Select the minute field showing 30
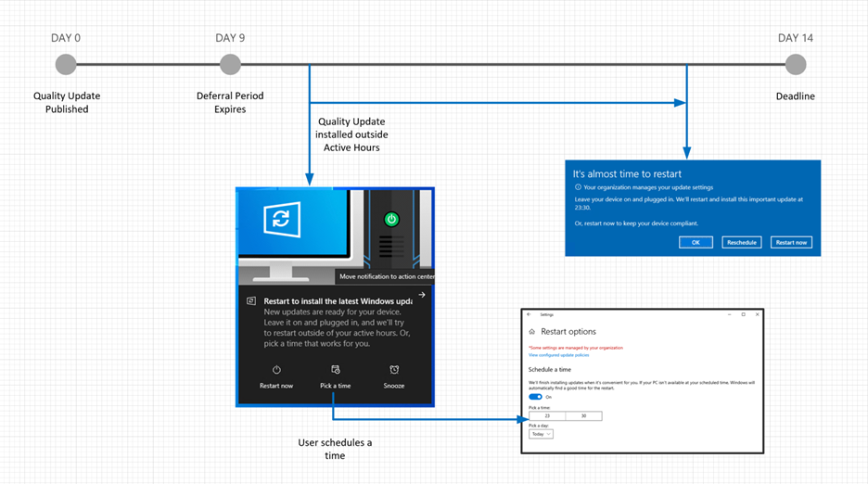The image size is (868, 484). [583, 415]
